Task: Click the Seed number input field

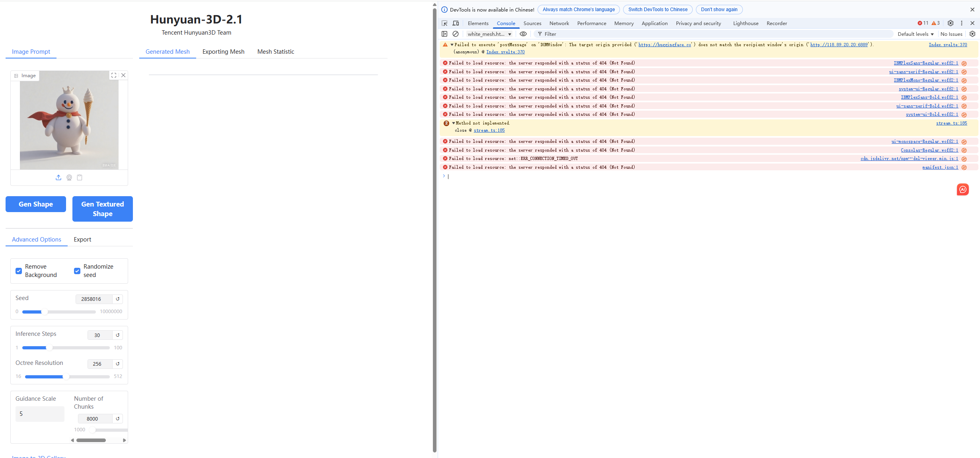Action: (94, 299)
